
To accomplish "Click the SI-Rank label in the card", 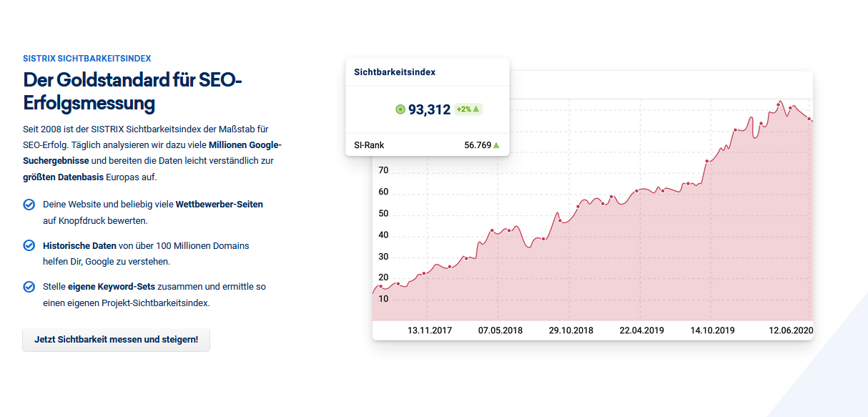I will (369, 145).
